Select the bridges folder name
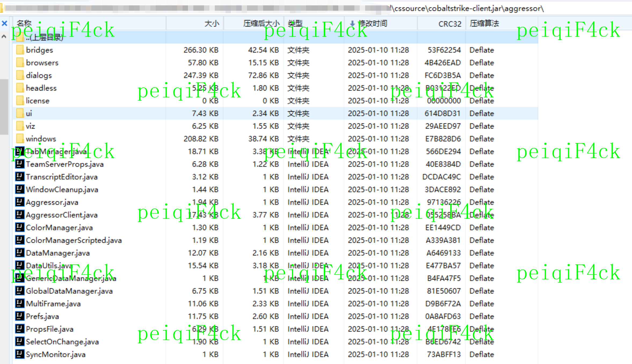 (x=39, y=50)
